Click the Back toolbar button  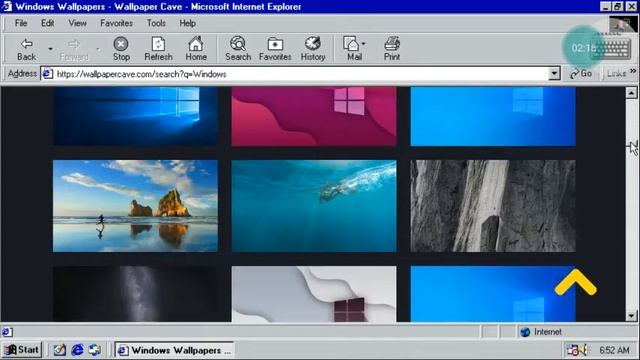[27, 49]
